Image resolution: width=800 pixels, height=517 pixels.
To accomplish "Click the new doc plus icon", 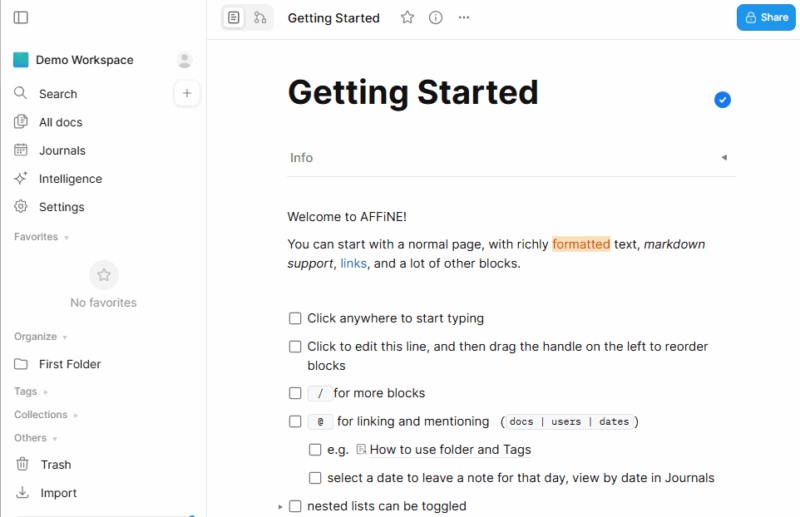I will 187,93.
